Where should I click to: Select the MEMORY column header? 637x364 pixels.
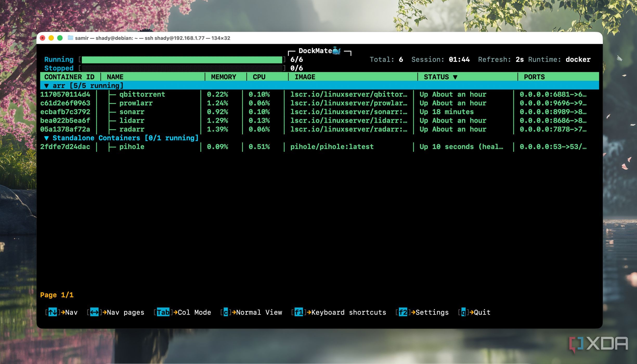pos(224,77)
